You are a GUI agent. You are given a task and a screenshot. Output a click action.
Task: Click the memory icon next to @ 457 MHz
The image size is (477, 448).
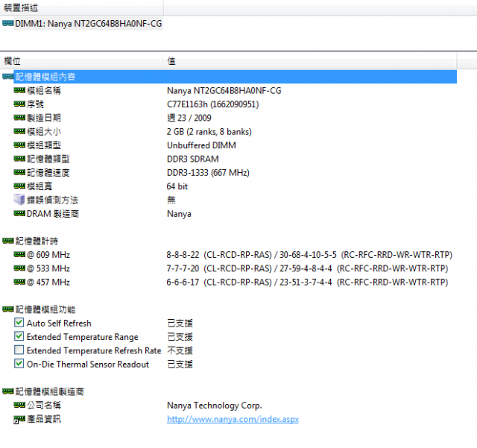[x=19, y=282]
